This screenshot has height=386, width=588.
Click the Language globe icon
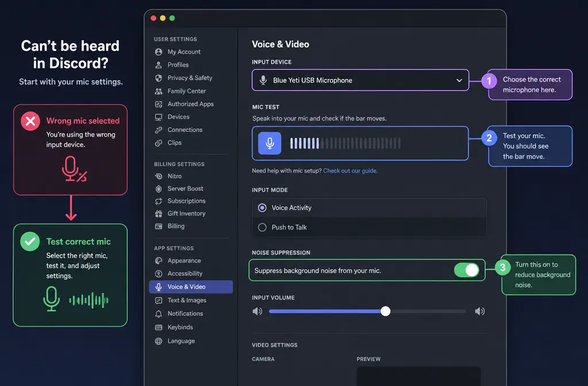[158, 341]
